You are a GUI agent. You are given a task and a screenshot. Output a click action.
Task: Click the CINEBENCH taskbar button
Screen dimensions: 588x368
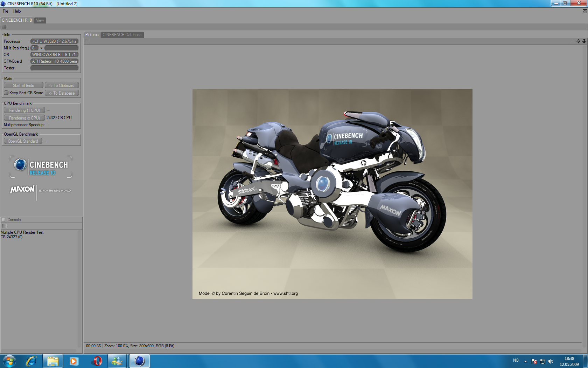pos(140,361)
